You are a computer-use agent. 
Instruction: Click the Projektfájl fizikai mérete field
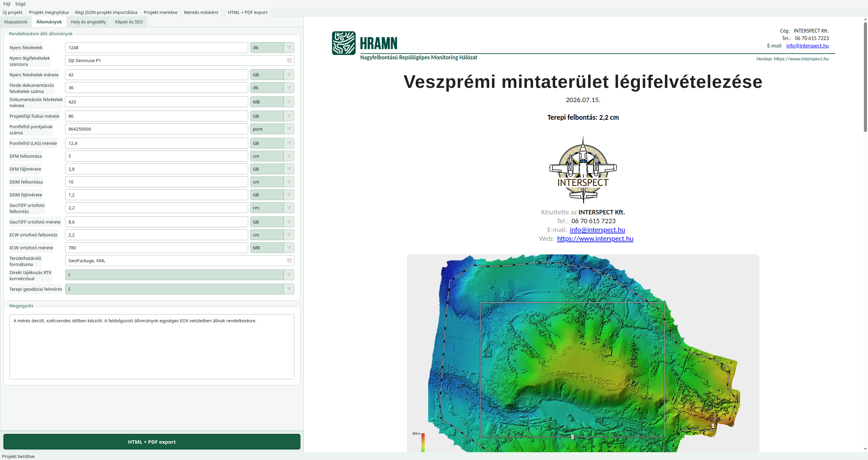coord(157,116)
